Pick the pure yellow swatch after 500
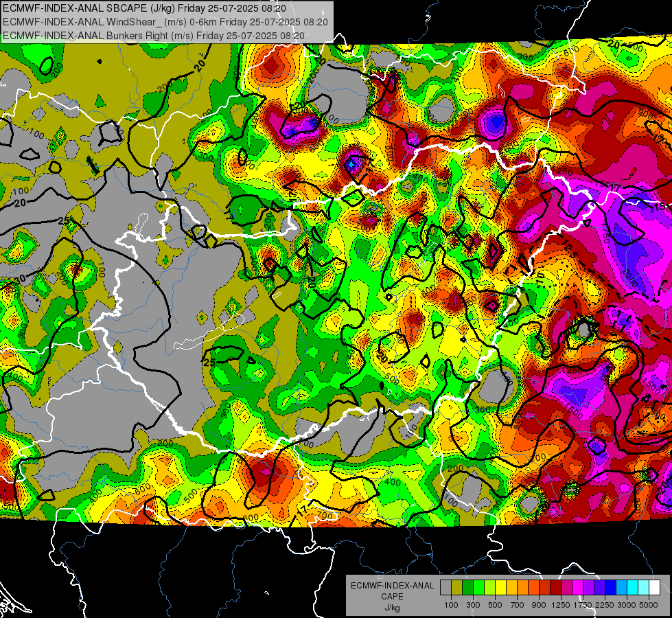The width and height of the screenshot is (672, 618). (x=500, y=587)
